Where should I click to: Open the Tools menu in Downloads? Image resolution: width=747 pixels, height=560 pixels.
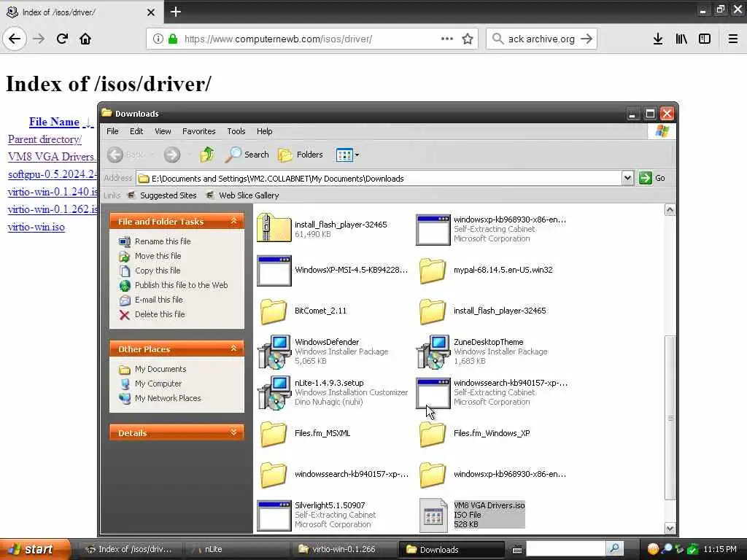[x=236, y=131]
